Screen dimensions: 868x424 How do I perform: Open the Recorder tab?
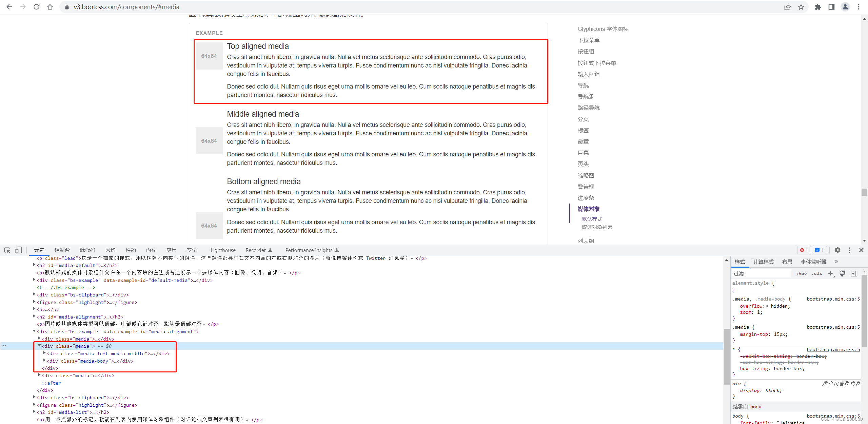[259, 250]
